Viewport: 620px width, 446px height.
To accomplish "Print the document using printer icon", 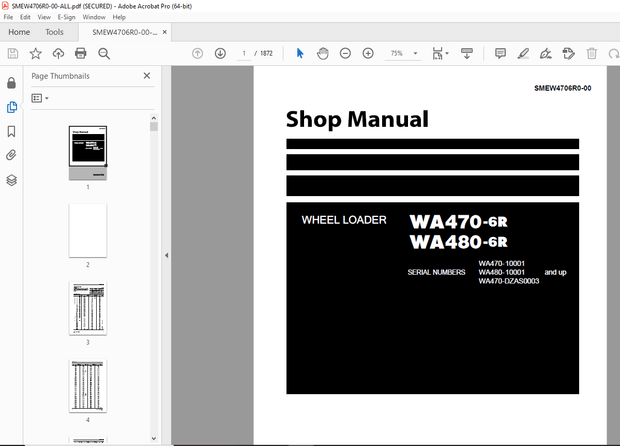I will tap(81, 53).
